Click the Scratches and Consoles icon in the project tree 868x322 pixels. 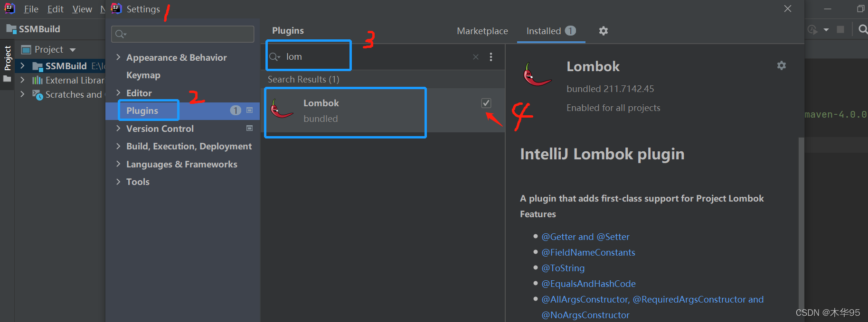[x=37, y=94]
